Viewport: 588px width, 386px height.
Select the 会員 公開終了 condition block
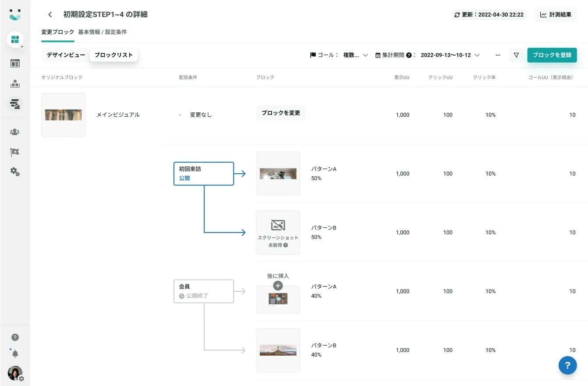point(203,291)
